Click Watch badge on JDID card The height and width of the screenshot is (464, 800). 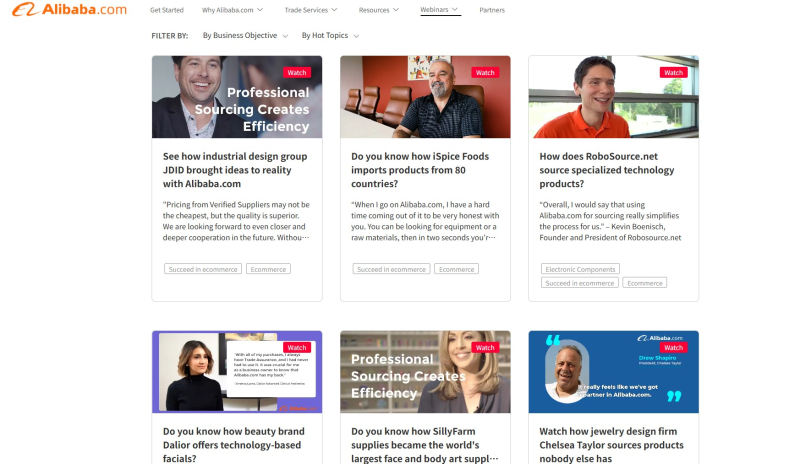[x=297, y=72]
